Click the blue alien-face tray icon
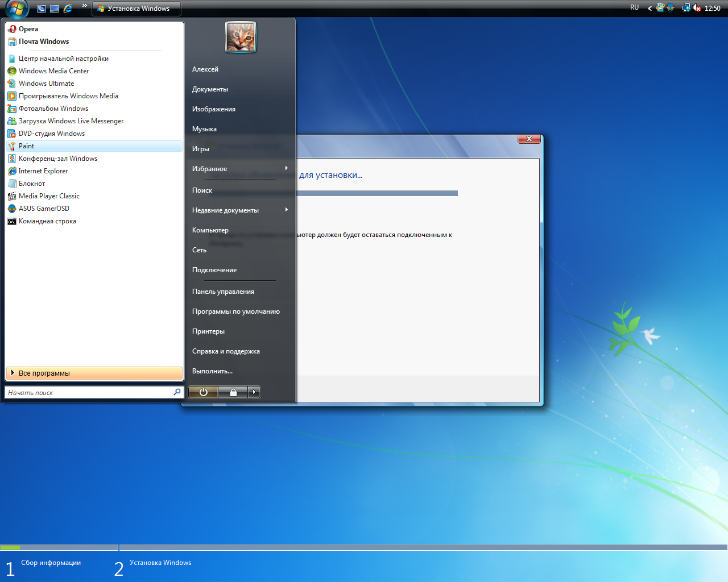 (x=670, y=7)
